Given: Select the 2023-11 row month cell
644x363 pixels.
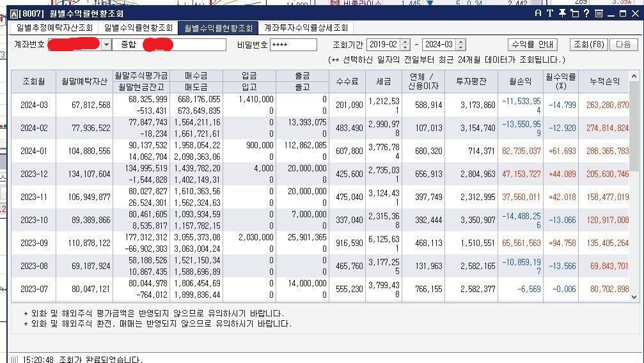Looking at the screenshot, I should 34,197.
